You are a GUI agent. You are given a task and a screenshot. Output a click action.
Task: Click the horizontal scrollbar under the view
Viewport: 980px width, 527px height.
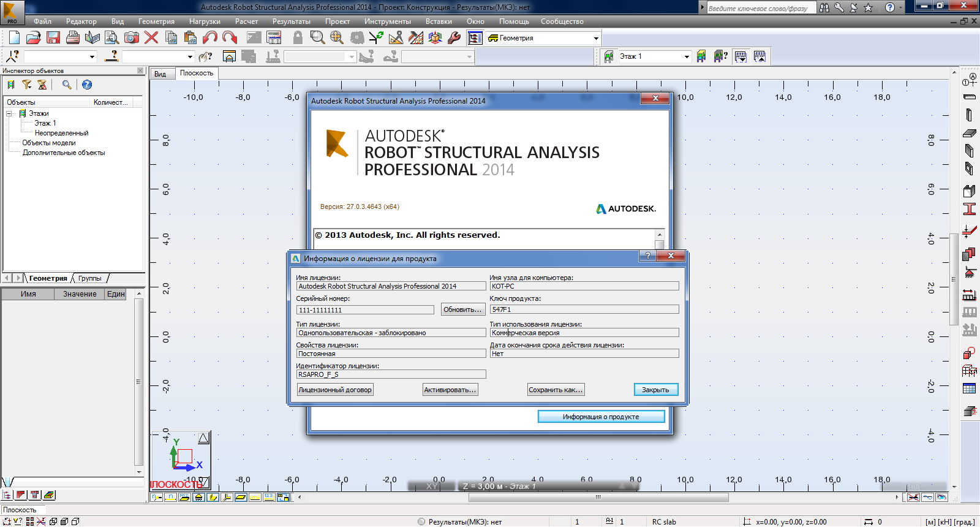tap(598, 497)
